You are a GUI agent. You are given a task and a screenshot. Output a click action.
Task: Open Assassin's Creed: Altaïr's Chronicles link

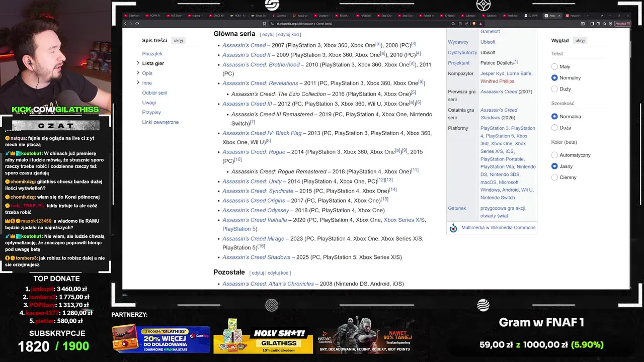268,284
